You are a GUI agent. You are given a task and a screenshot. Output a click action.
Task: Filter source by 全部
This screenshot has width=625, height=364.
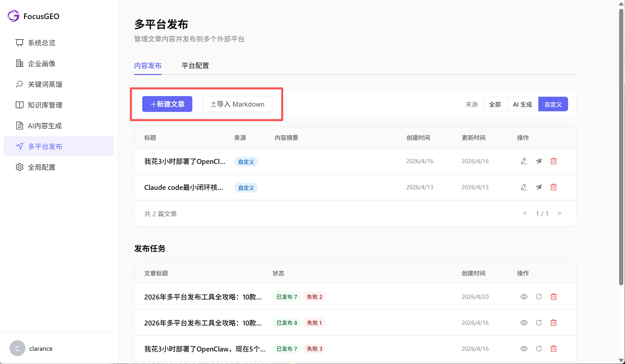495,104
